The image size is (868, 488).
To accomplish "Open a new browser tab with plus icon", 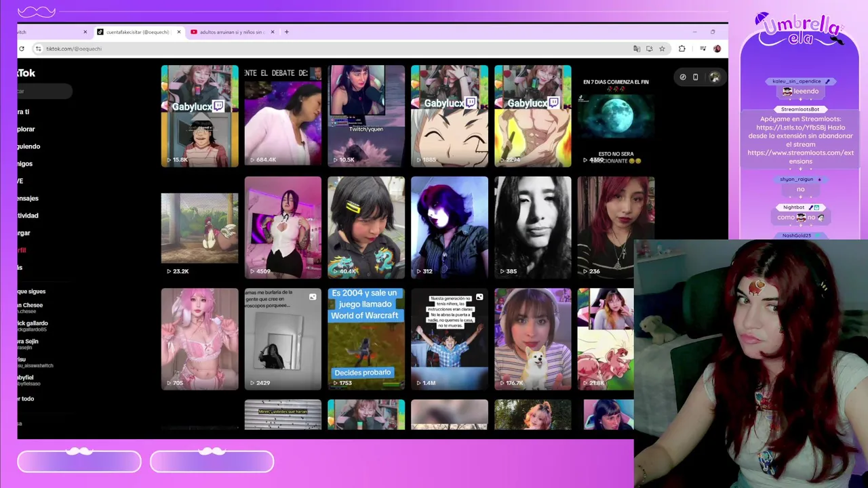I will point(286,32).
